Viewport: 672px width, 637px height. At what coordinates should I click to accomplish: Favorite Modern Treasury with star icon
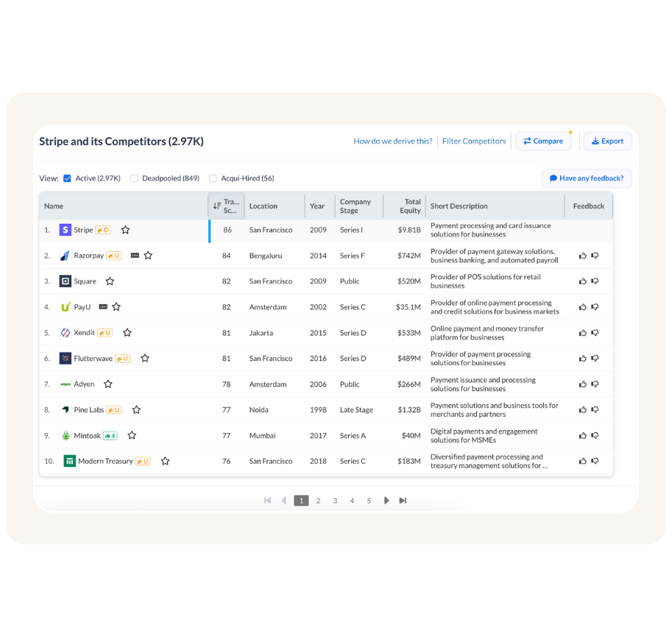(x=165, y=461)
